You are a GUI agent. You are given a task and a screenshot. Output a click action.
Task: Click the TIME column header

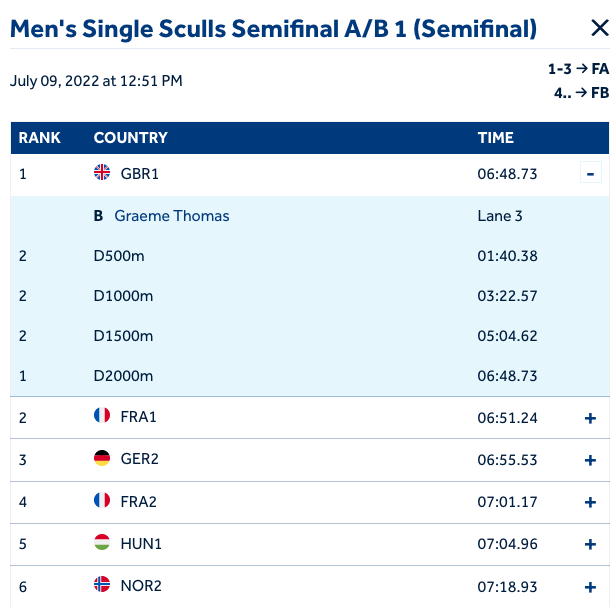pos(496,138)
